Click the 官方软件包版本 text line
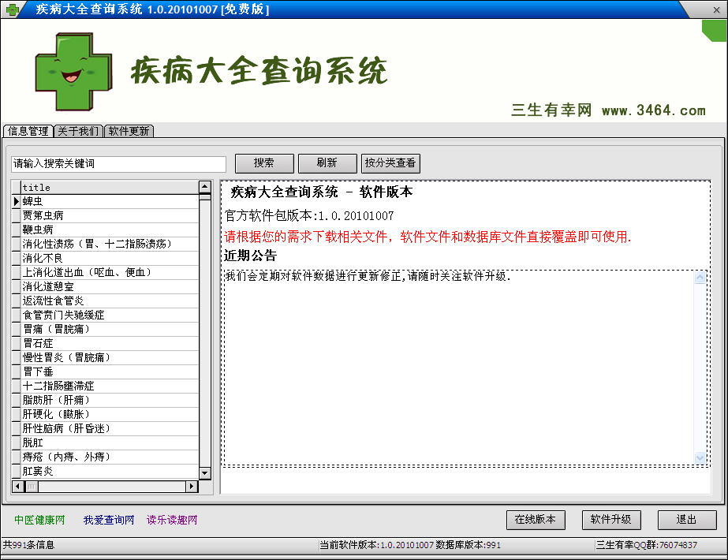The height and width of the screenshot is (560, 728). point(309,216)
